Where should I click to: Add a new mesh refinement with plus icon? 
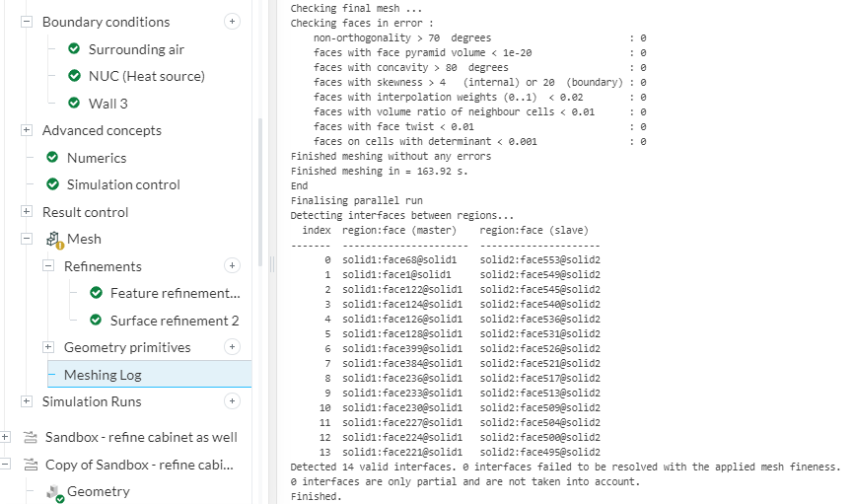(x=232, y=265)
